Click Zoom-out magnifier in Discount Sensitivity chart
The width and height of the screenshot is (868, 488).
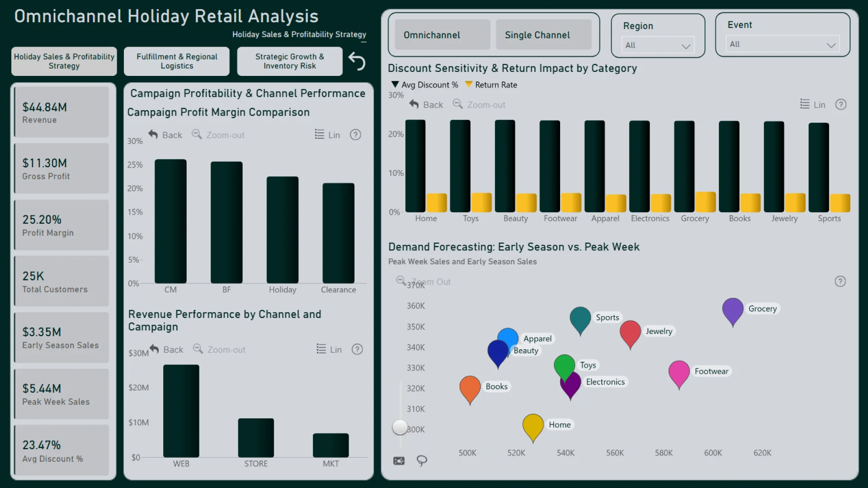(458, 104)
